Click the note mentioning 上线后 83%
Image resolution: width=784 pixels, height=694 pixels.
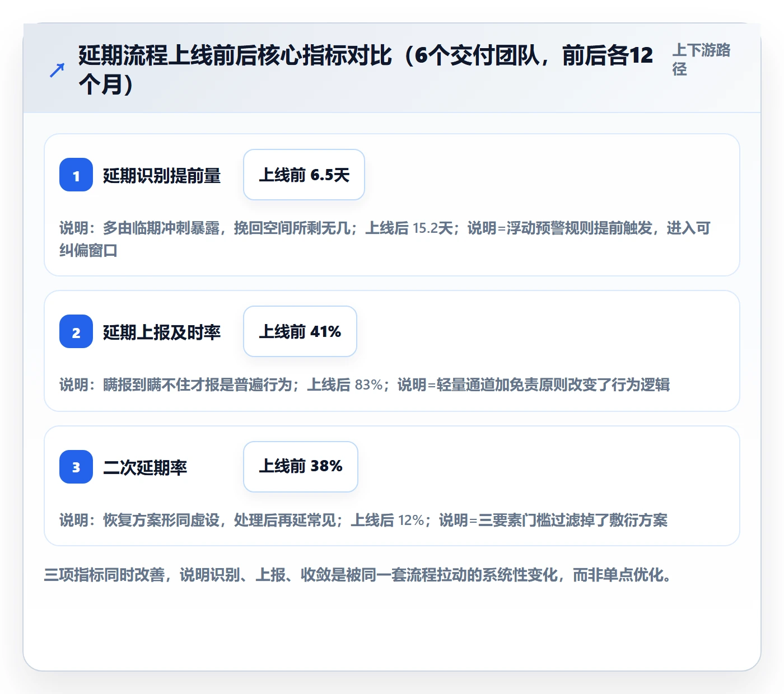click(365, 384)
